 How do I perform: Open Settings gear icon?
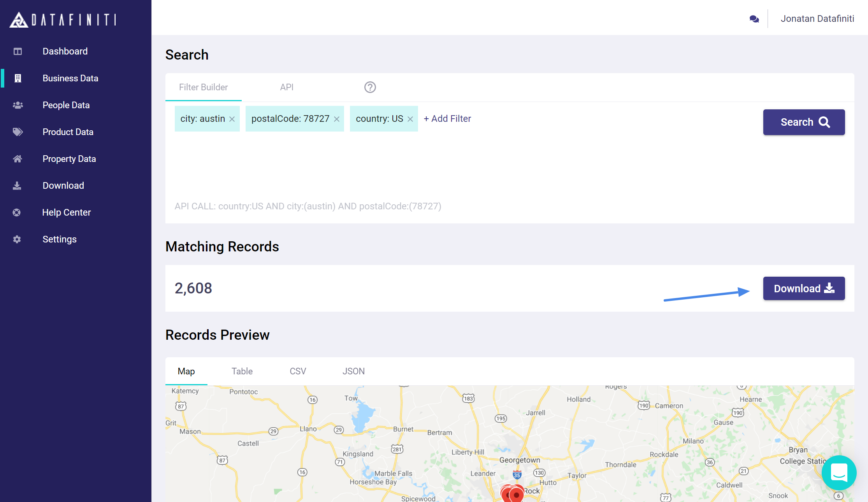(x=17, y=239)
